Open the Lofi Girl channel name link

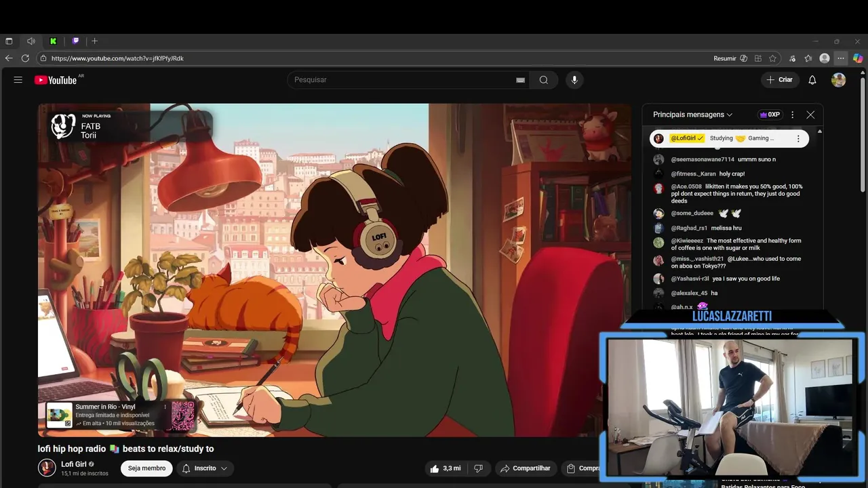coord(74,464)
